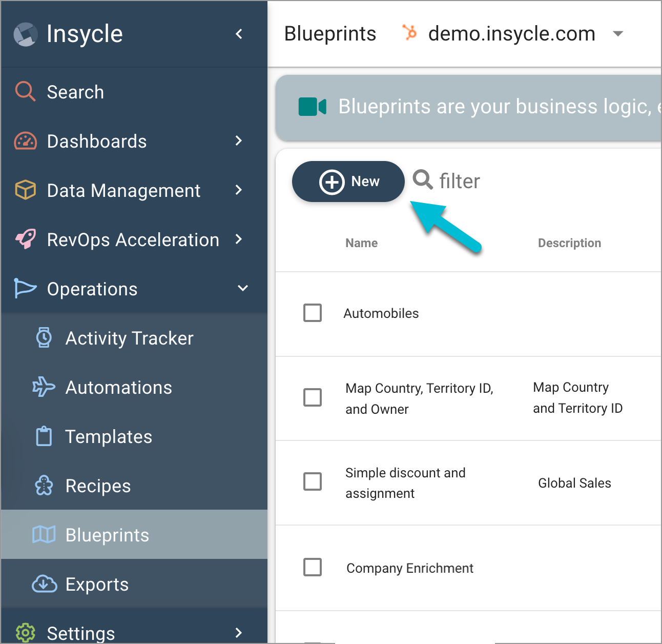
Task: Click the filter magnifier icon
Action: (x=423, y=179)
